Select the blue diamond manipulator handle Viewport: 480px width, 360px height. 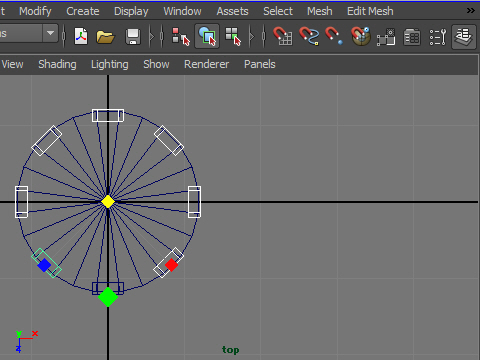click(x=44, y=265)
